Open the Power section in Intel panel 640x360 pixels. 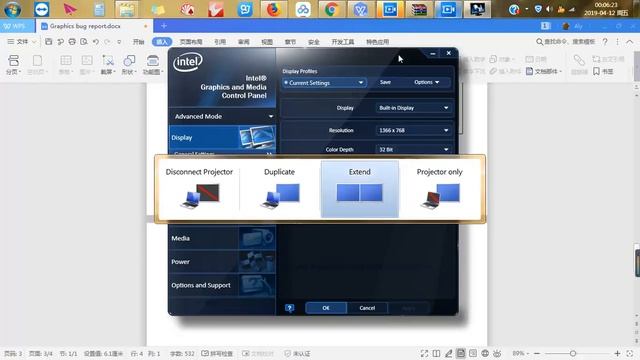coord(223,262)
